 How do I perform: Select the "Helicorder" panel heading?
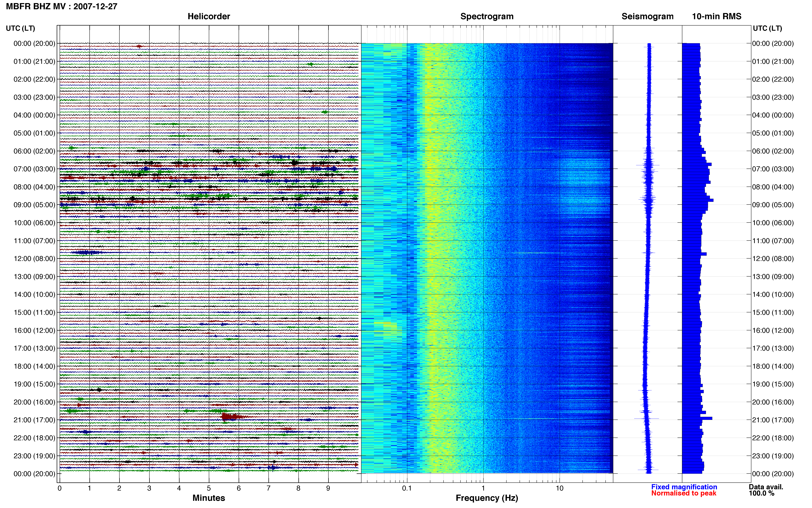point(209,16)
